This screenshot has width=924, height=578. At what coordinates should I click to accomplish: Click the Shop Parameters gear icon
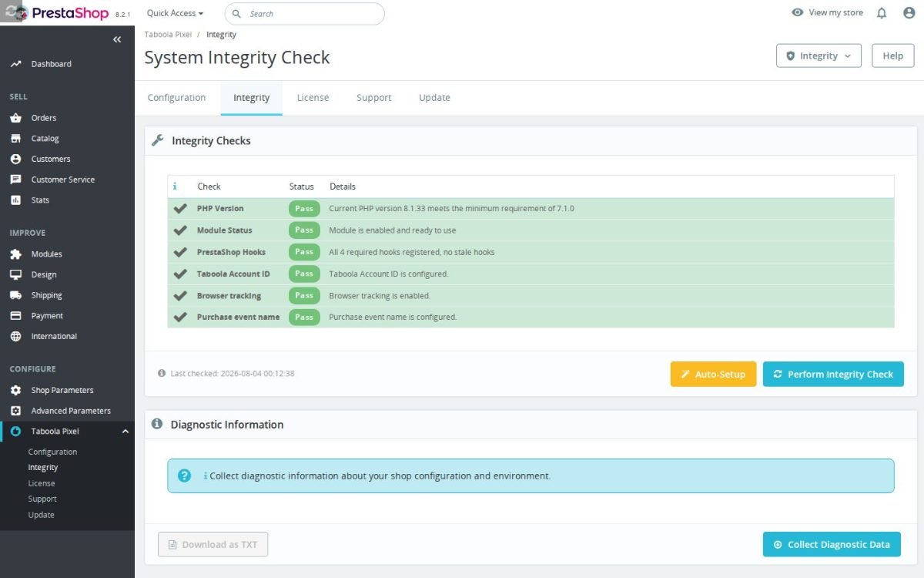pos(15,390)
